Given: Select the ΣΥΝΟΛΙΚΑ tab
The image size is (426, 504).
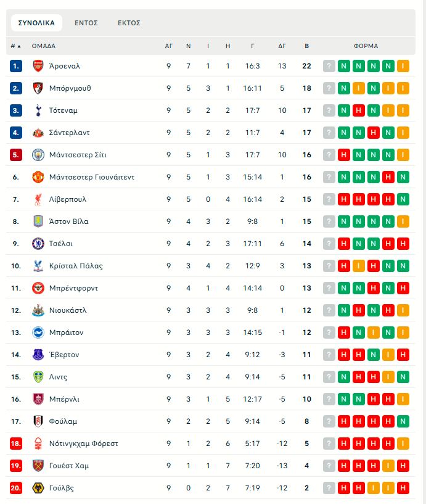Looking at the screenshot, I should (36, 23).
